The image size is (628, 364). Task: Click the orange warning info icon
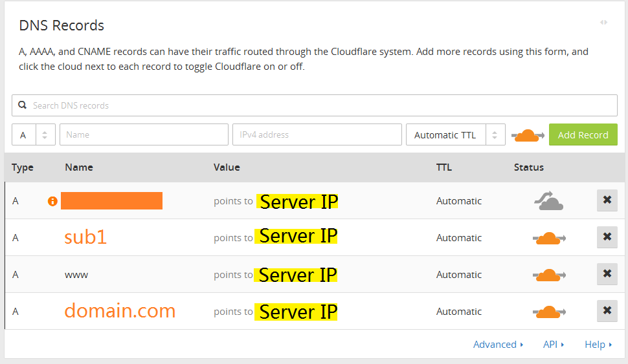(x=53, y=201)
